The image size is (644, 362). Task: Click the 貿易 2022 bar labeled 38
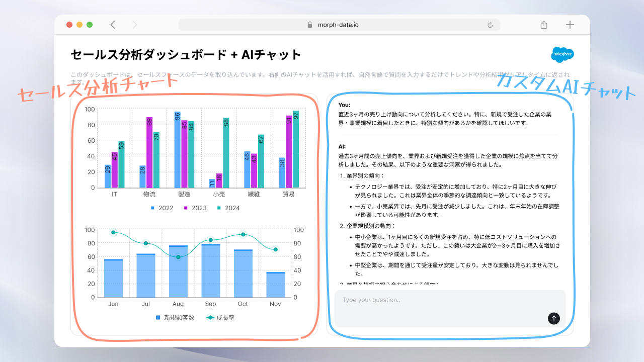(x=282, y=173)
